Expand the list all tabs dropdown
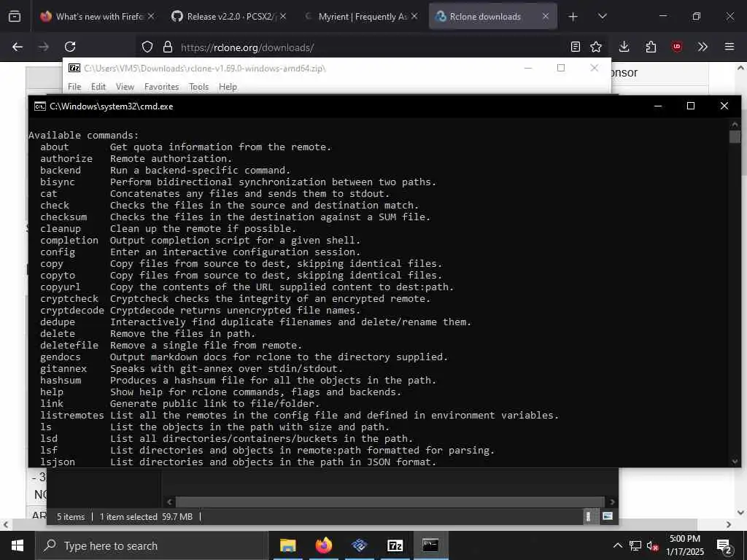 [x=602, y=17]
